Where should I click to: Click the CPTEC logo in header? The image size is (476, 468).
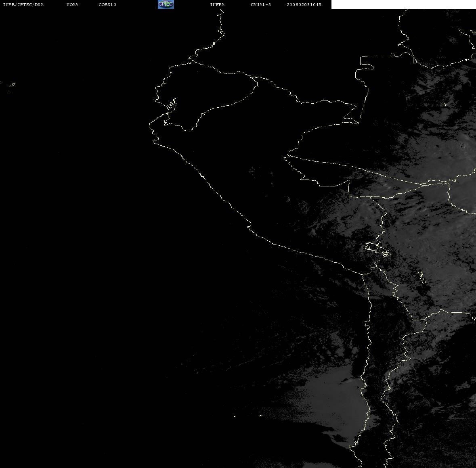pos(166,4)
